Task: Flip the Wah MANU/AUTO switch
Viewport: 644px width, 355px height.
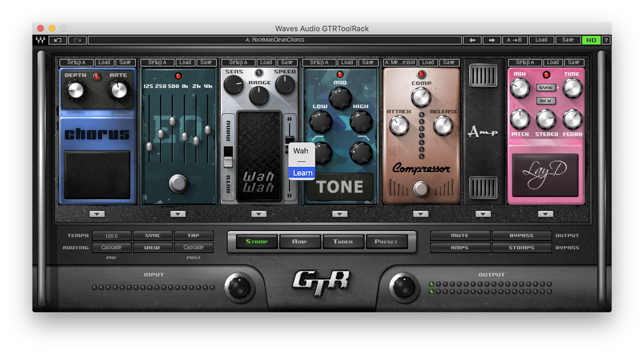Action: click(228, 157)
